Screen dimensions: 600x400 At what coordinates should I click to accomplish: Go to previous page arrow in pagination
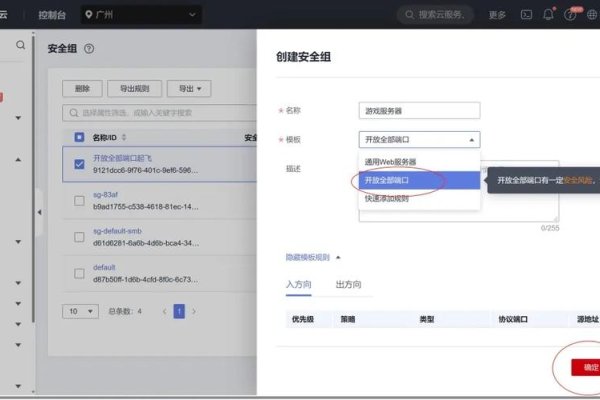point(165,311)
